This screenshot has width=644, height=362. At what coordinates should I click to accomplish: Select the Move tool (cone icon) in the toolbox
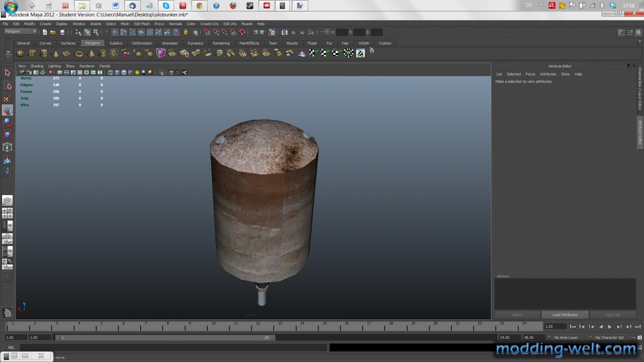tap(7, 110)
